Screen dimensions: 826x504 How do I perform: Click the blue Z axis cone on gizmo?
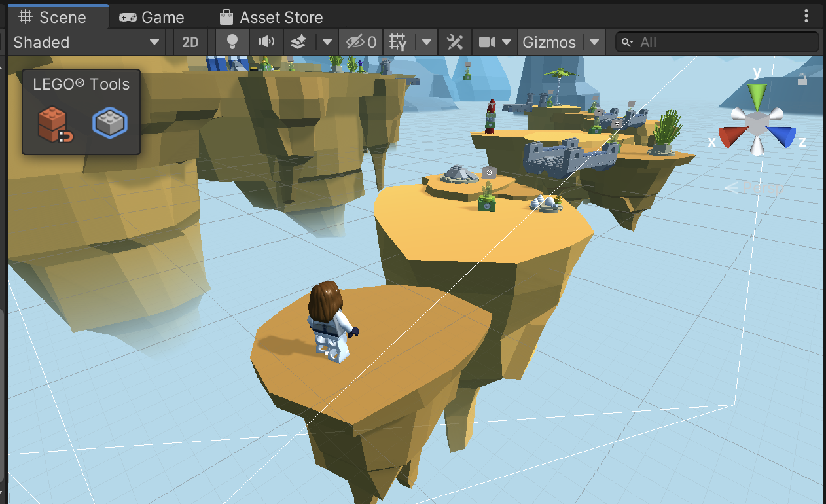click(782, 136)
